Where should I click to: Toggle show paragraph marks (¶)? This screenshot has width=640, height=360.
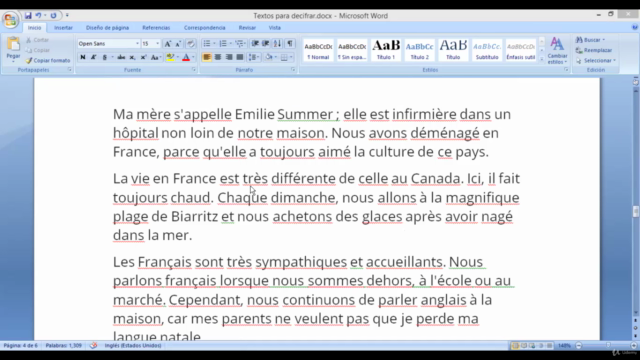289,44
